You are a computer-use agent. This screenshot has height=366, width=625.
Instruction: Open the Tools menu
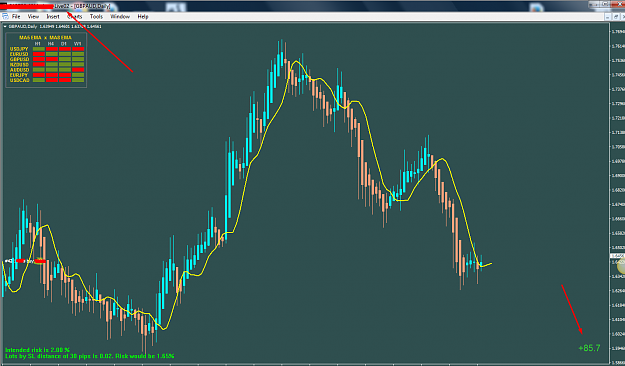point(96,16)
